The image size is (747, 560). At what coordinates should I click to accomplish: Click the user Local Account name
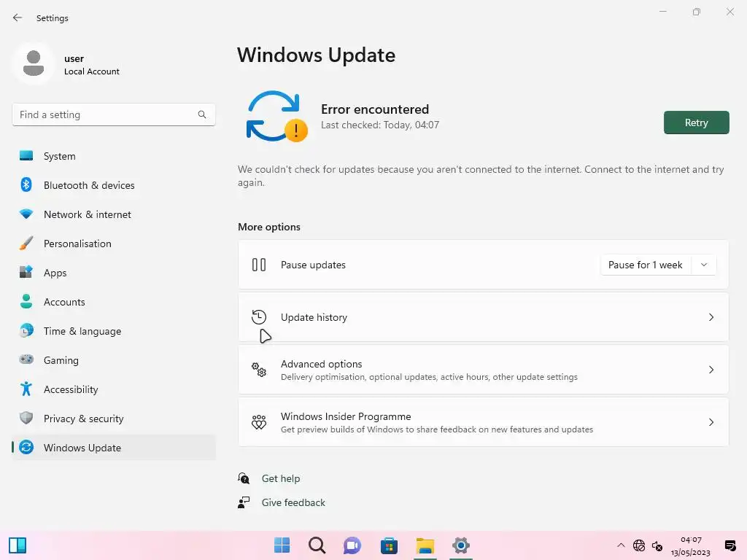coord(91,65)
